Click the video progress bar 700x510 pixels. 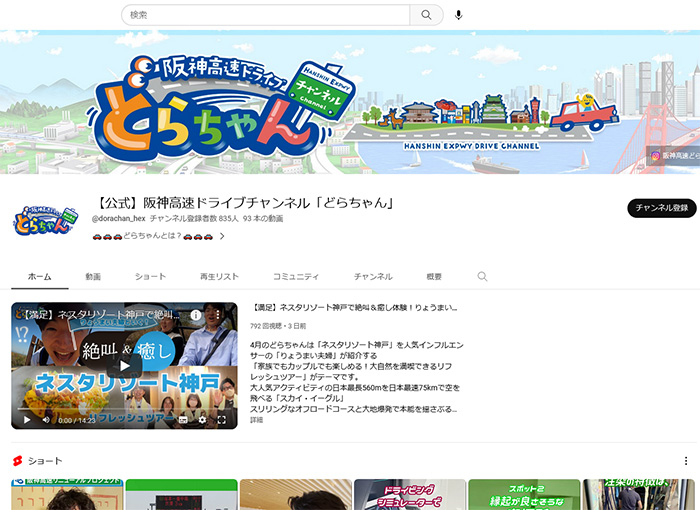(x=124, y=409)
